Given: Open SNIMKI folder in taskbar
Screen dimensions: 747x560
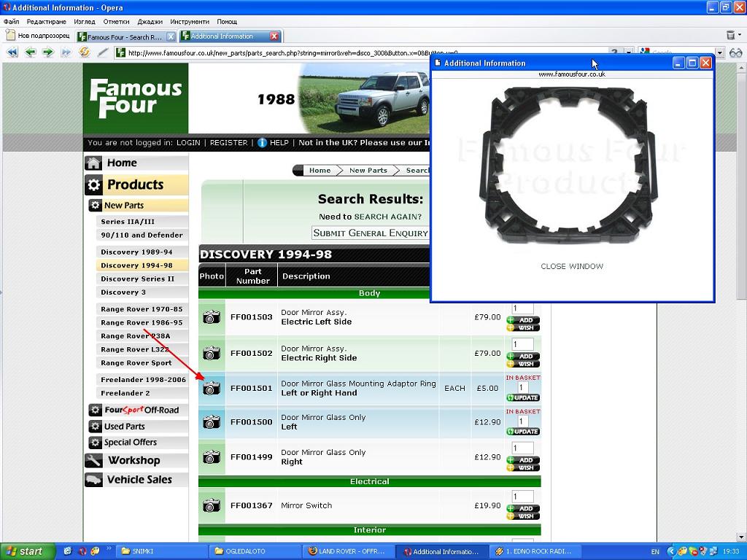Looking at the screenshot, I should (161, 551).
